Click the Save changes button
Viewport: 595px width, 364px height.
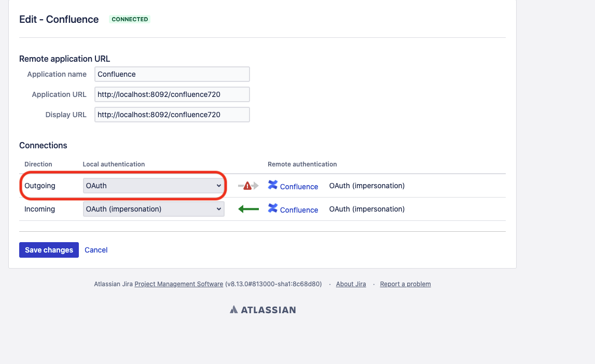(49, 250)
